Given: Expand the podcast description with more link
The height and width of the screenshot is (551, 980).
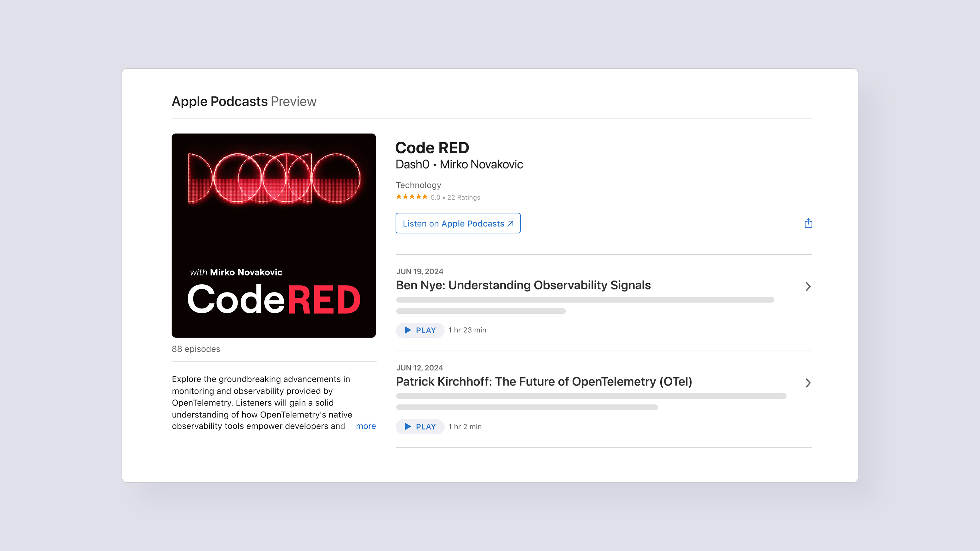Looking at the screenshot, I should click(366, 426).
